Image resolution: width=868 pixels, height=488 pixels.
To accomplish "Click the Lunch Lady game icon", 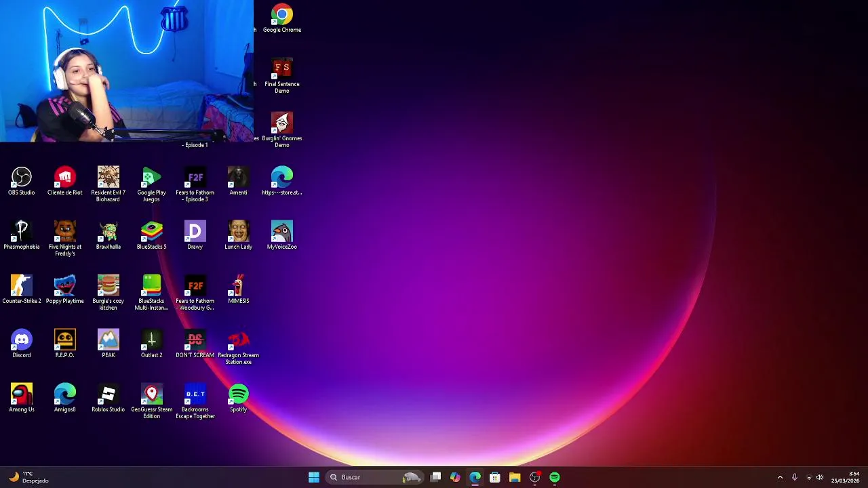I will click(239, 235).
